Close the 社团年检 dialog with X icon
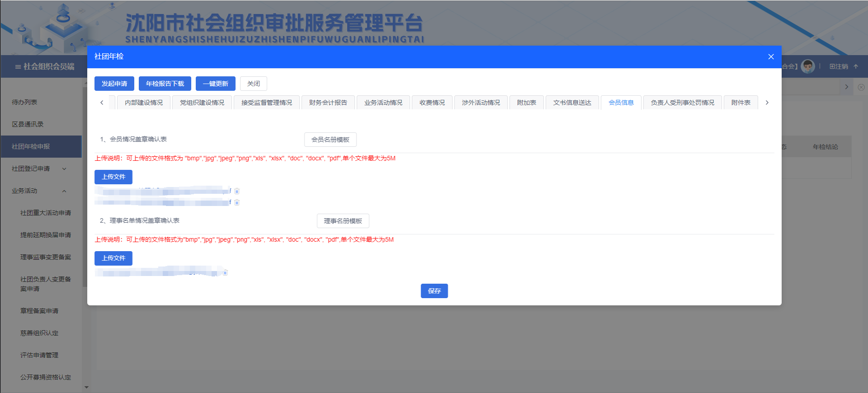Screen dimensions: 868x393 pyautogui.click(x=771, y=56)
